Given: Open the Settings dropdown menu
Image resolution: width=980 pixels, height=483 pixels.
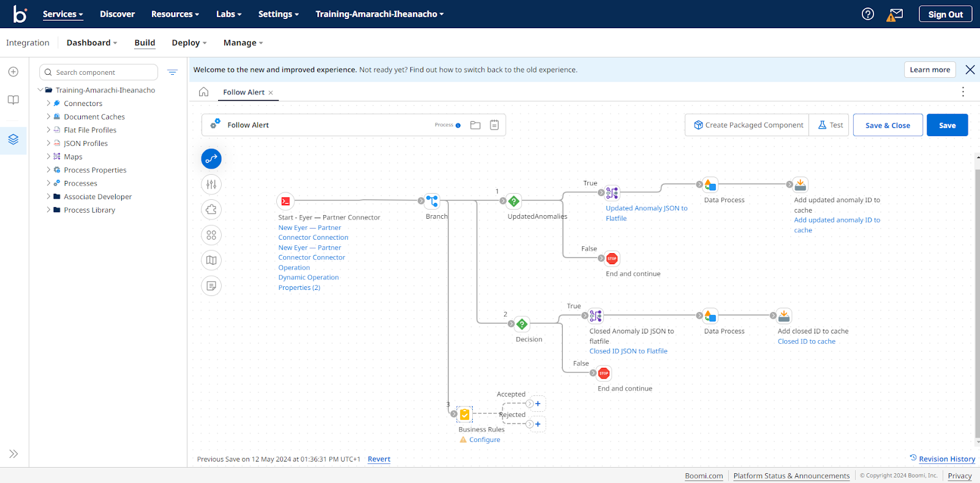Looking at the screenshot, I should pyautogui.click(x=279, y=14).
